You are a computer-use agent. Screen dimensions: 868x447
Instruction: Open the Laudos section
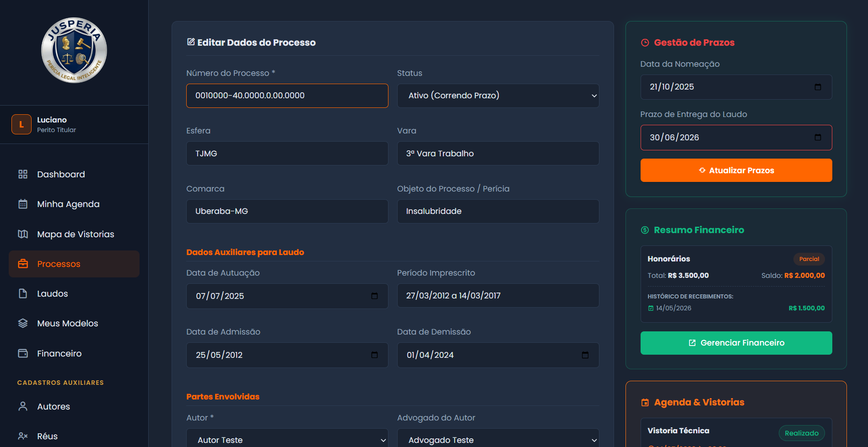(x=74, y=293)
